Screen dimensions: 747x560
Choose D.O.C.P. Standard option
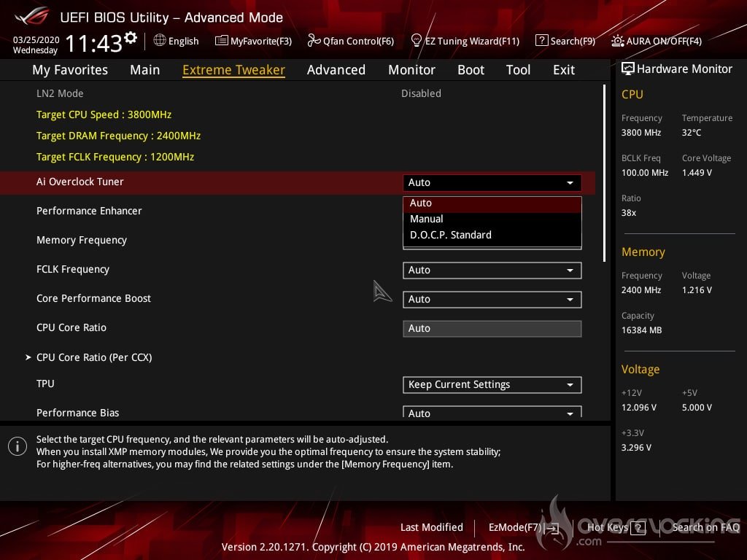pos(492,235)
